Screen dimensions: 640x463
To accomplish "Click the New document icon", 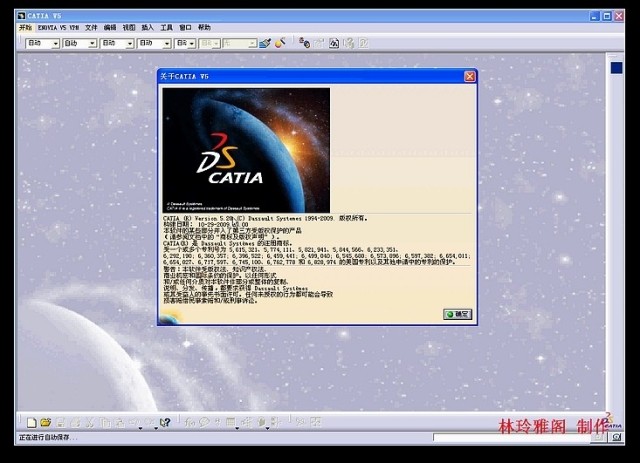I will point(31,422).
